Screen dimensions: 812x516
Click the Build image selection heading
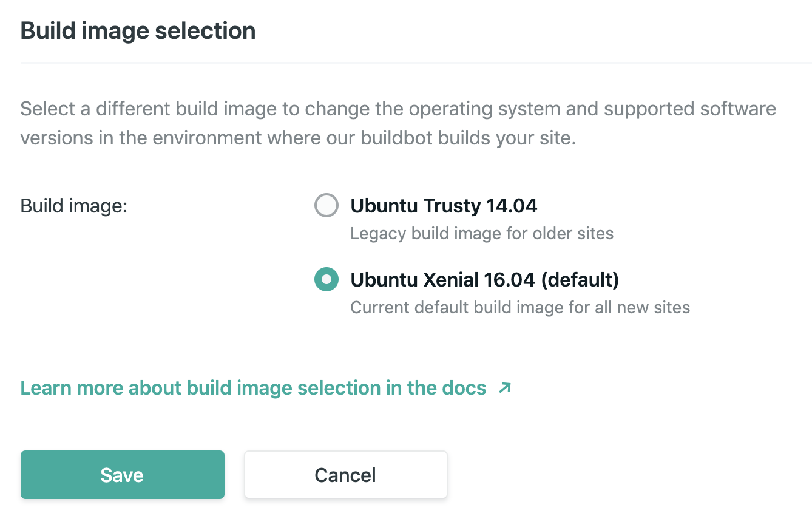pyautogui.click(x=138, y=30)
